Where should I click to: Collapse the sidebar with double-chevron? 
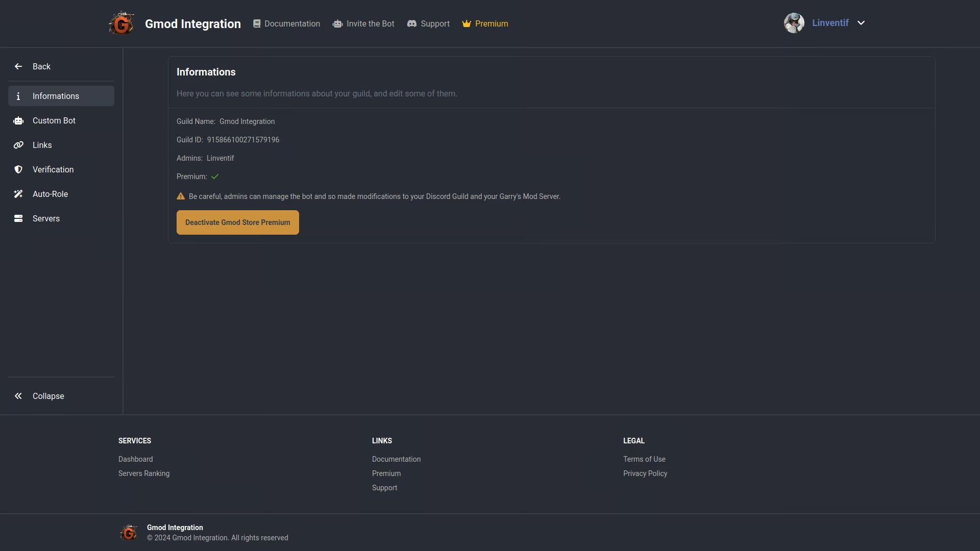(x=18, y=396)
